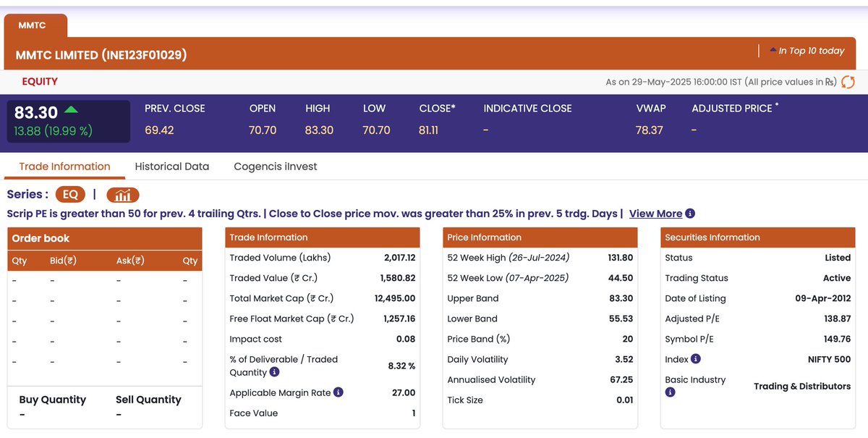
Task: Click the 52 Week High value 131.80
Action: (621, 258)
